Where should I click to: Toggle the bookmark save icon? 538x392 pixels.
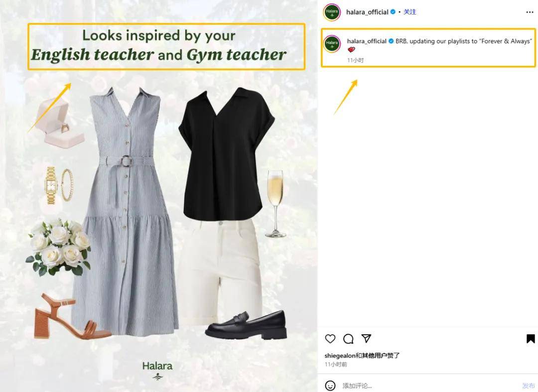531,339
